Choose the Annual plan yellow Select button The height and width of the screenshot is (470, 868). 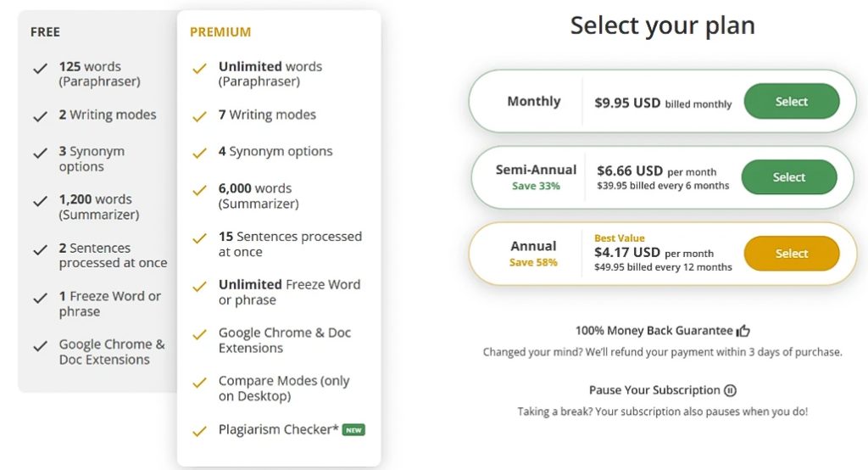[791, 254]
